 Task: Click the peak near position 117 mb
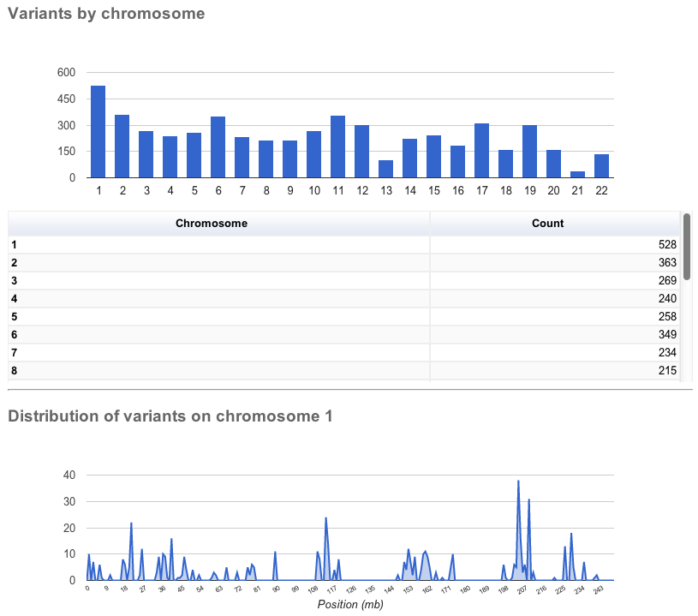[x=325, y=518]
